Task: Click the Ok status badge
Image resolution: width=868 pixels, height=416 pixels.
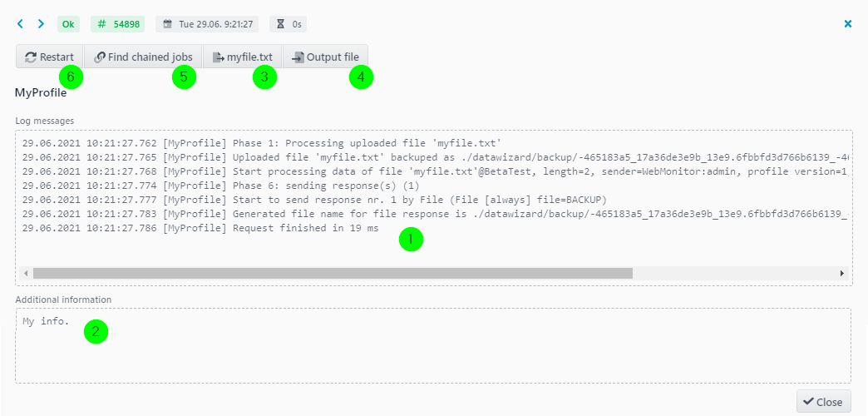Action: [x=69, y=24]
